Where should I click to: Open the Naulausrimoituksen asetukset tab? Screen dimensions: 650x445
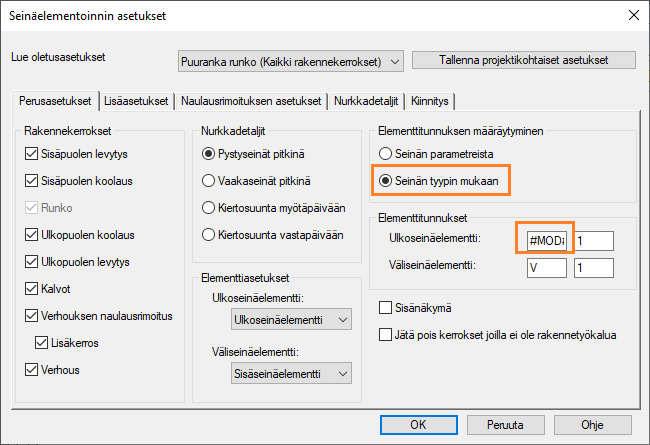click(251, 101)
